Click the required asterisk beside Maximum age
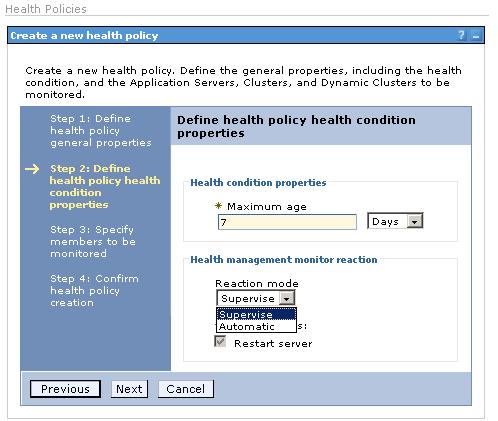This screenshot has height=421, width=498. pos(218,206)
